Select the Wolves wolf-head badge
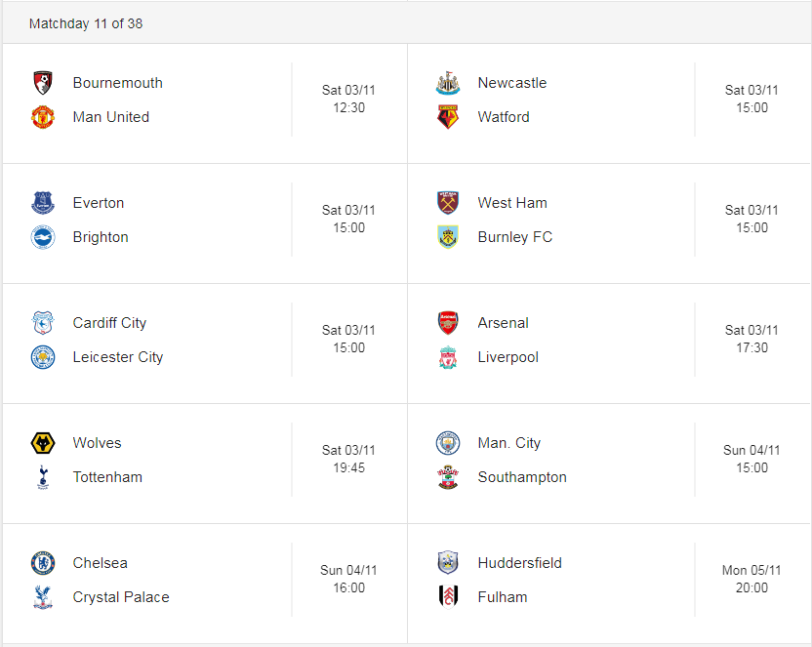812x647 pixels. tap(43, 443)
